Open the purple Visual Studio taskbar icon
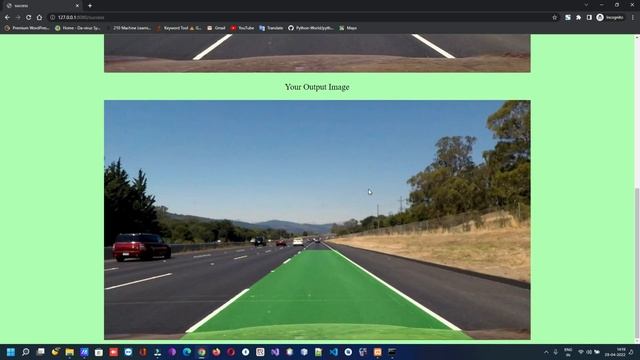 [x=275, y=352]
